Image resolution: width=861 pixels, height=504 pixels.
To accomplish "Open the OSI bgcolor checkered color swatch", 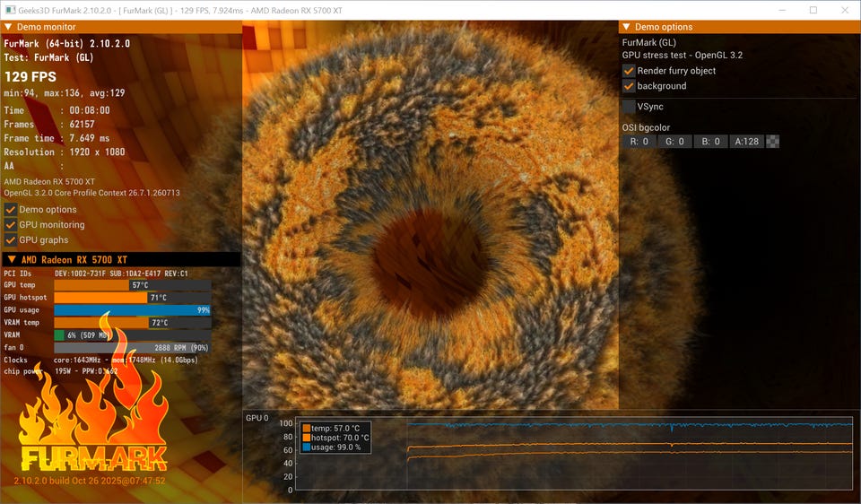I will 772,142.
